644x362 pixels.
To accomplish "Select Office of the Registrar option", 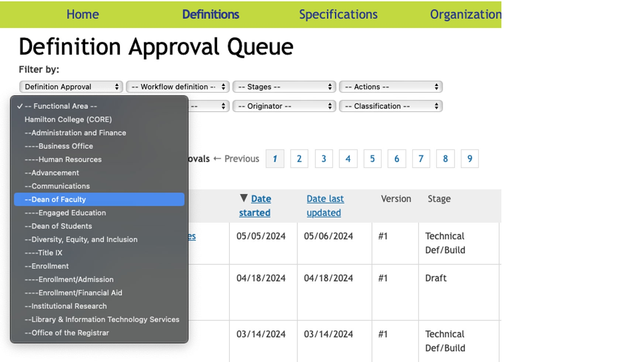I will [x=99, y=332].
